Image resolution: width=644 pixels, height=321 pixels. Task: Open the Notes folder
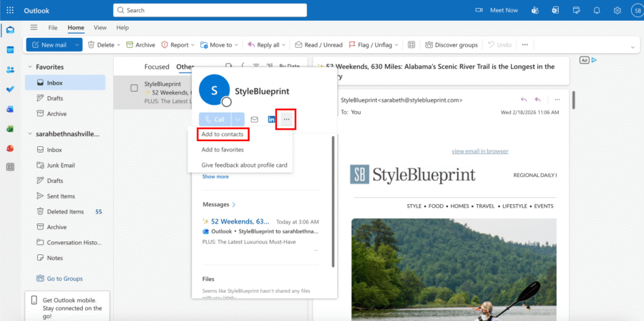point(65,258)
